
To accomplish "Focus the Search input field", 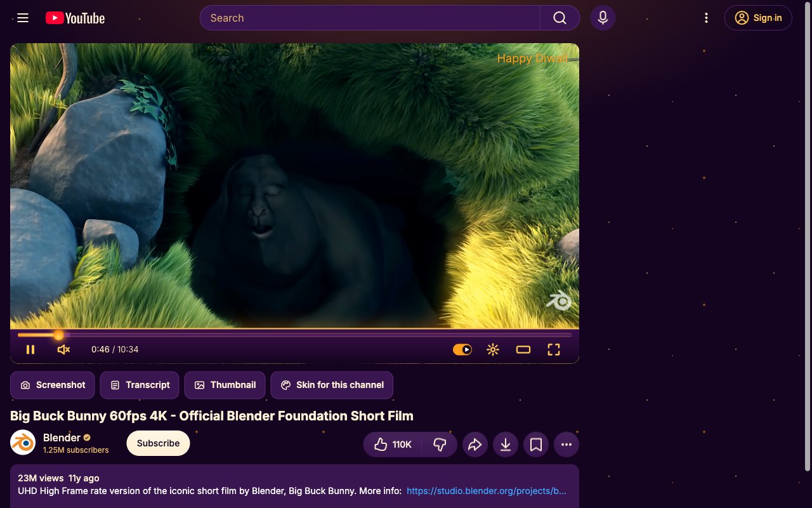I will coord(370,18).
